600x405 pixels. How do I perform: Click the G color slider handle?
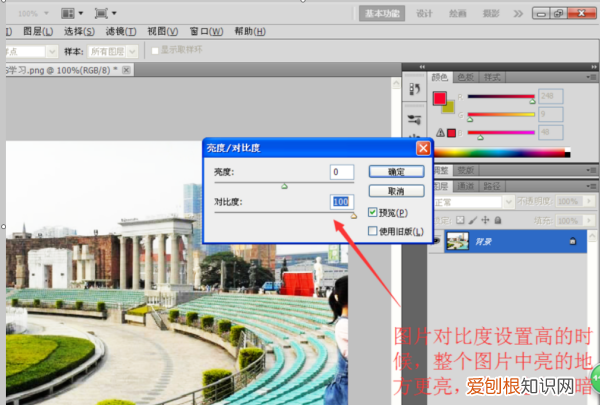[470, 119]
